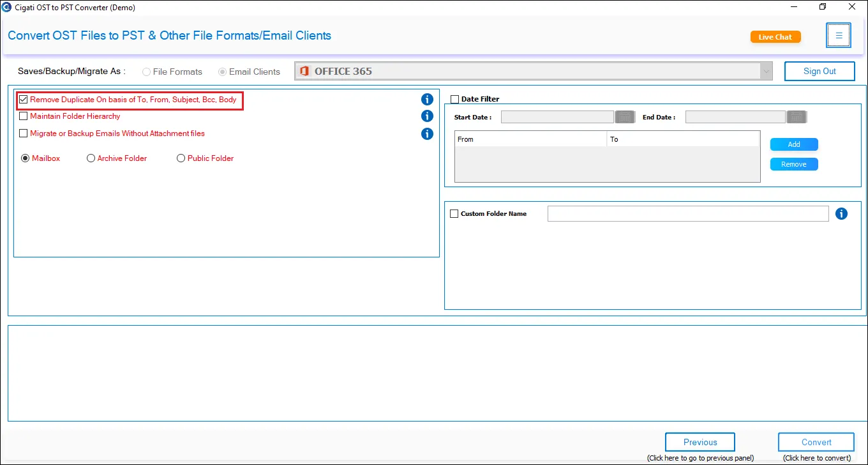868x465 pixels.
Task: Click the Sign Out button
Action: pos(819,71)
